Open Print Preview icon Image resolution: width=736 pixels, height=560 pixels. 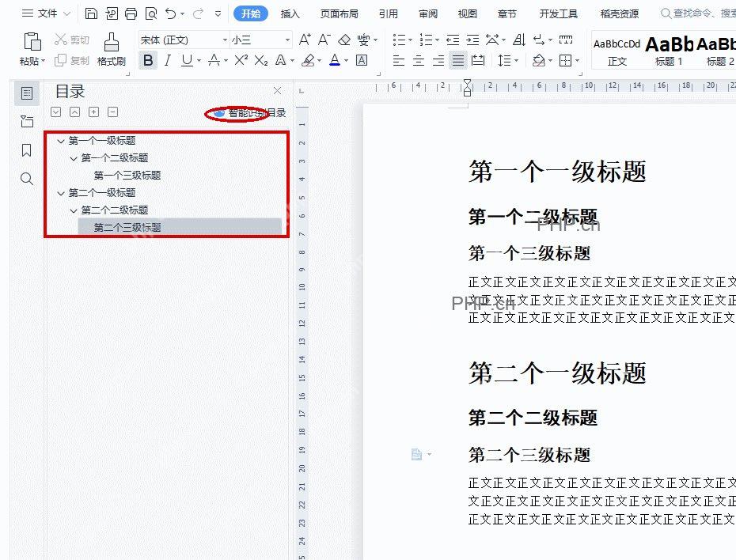point(150,13)
